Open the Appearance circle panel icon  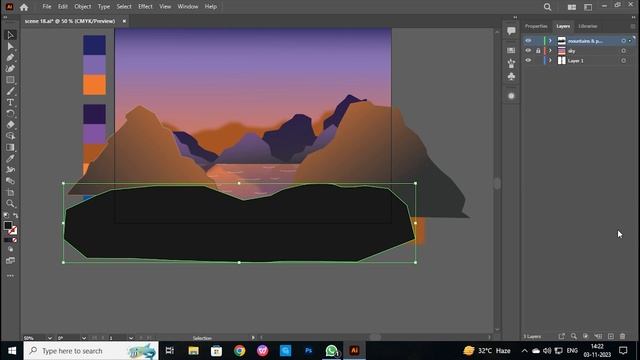tap(511, 96)
